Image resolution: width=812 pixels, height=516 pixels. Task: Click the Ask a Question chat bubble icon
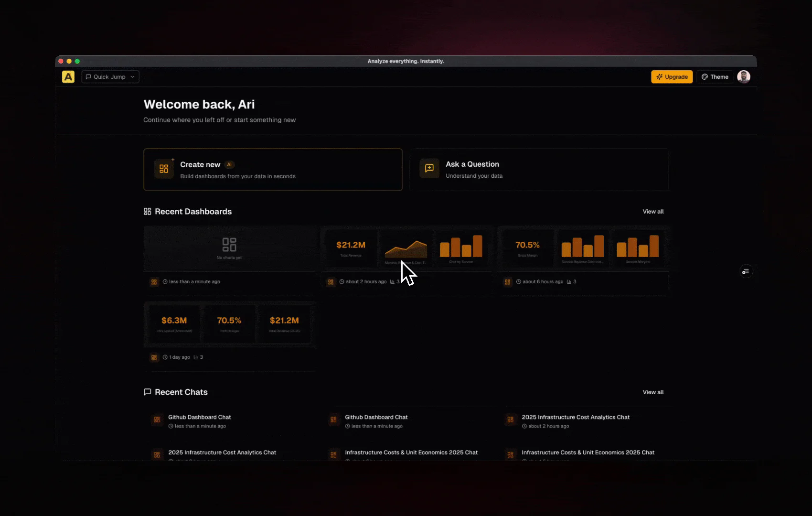428,168
